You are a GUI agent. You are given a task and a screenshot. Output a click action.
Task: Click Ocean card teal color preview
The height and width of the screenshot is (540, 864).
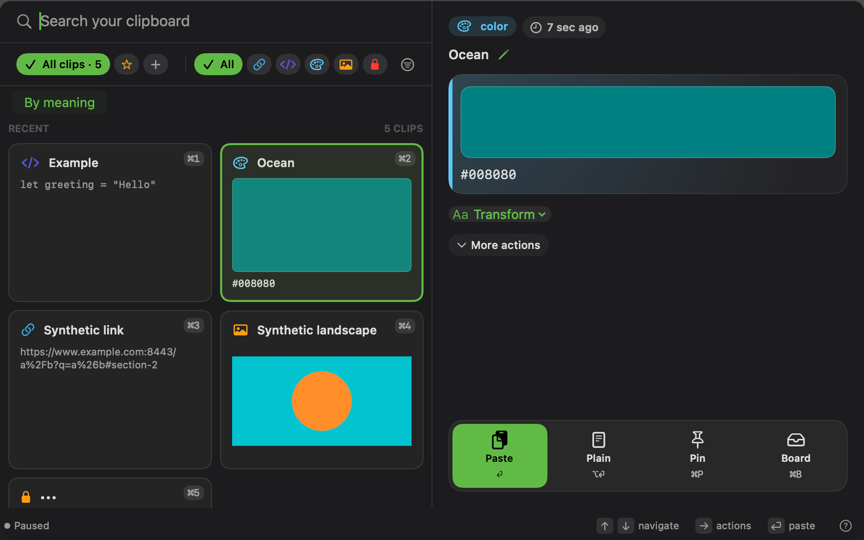(x=322, y=225)
